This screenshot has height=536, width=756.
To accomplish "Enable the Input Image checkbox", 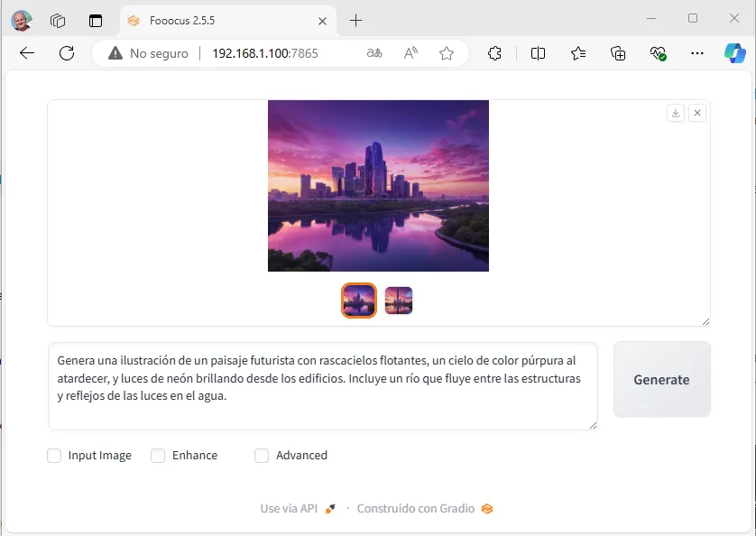I will pyautogui.click(x=54, y=456).
